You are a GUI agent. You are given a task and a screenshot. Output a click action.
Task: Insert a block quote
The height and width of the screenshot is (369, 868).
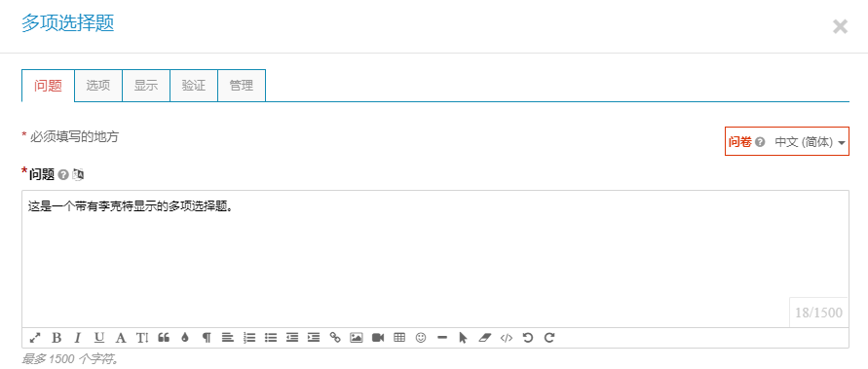[x=164, y=338]
